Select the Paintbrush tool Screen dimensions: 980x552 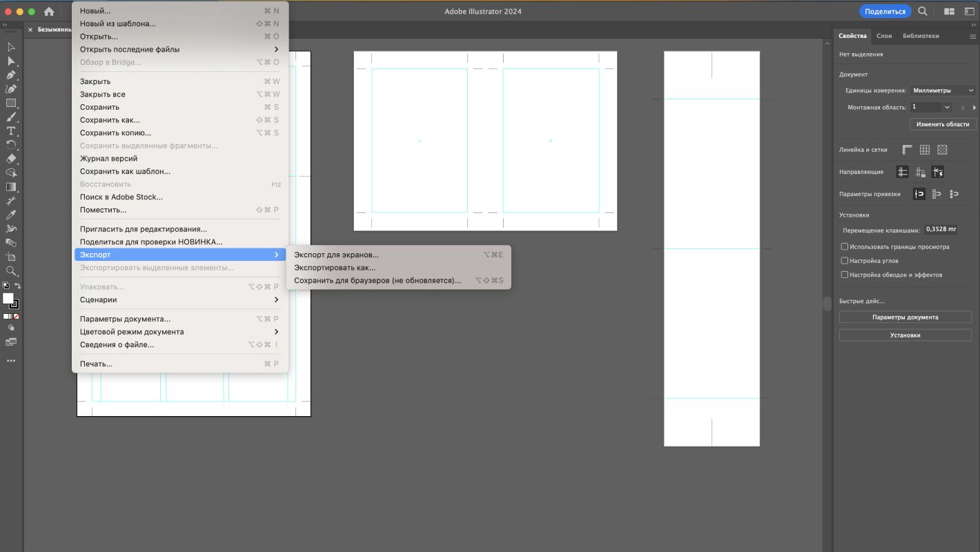coord(11,117)
